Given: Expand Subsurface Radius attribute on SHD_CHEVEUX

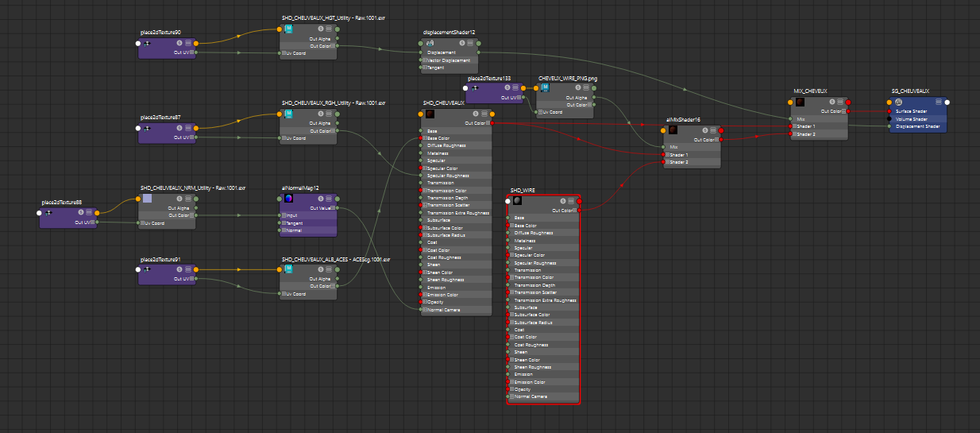Looking at the screenshot, I should (425, 235).
